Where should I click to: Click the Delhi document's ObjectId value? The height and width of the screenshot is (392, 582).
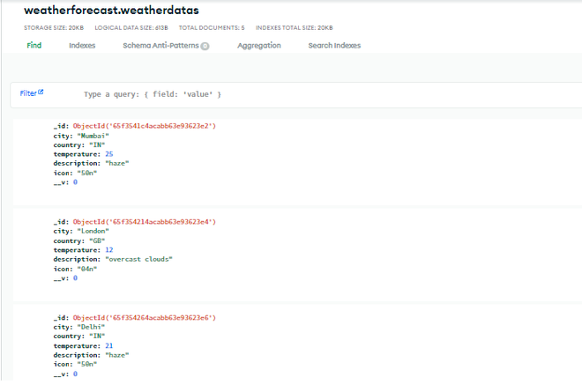tap(145, 317)
